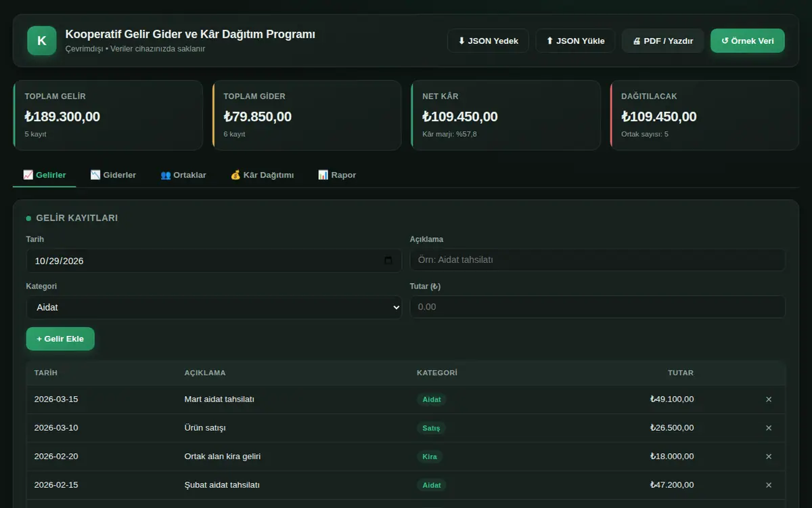Click the amount ₺49.100,00

pyautogui.click(x=672, y=400)
